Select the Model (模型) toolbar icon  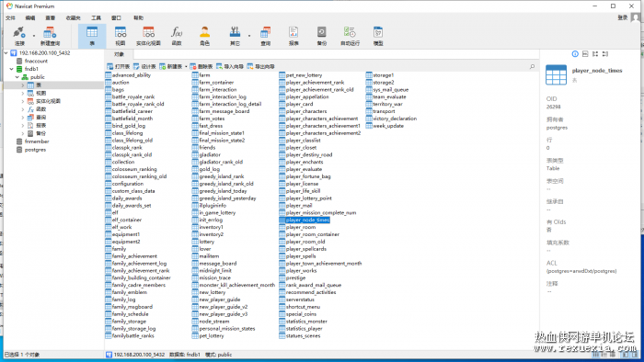click(x=378, y=36)
